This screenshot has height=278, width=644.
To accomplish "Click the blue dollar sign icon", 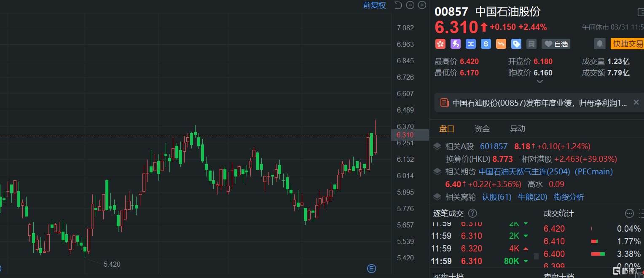I will [486, 44].
